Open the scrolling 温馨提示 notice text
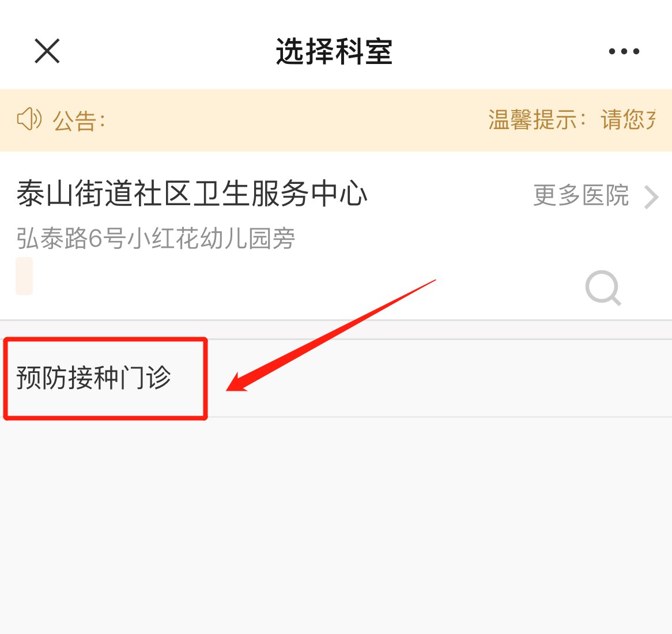This screenshot has height=634, width=672. click(x=572, y=120)
